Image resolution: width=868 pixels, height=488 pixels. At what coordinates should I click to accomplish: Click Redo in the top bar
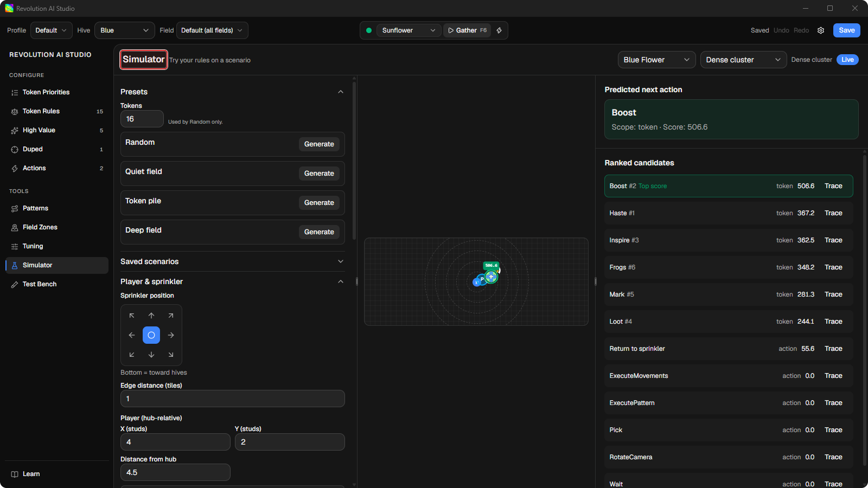coord(801,30)
